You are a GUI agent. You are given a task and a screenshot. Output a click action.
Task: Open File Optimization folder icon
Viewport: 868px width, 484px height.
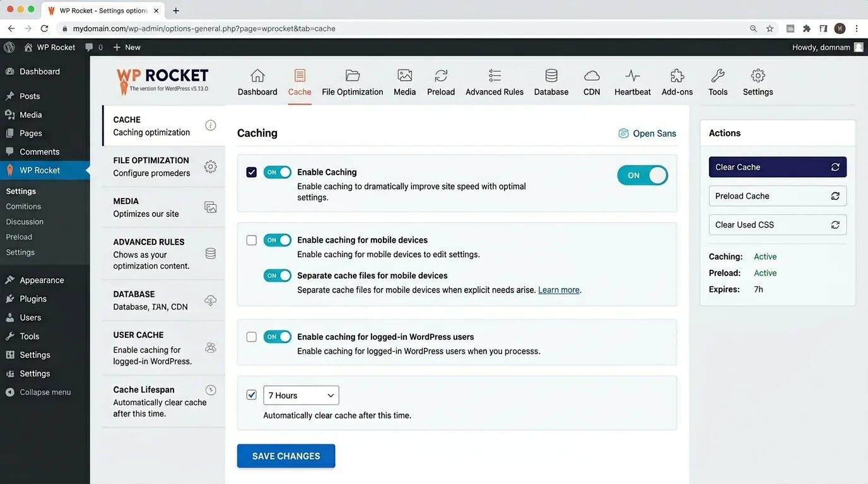coord(353,76)
